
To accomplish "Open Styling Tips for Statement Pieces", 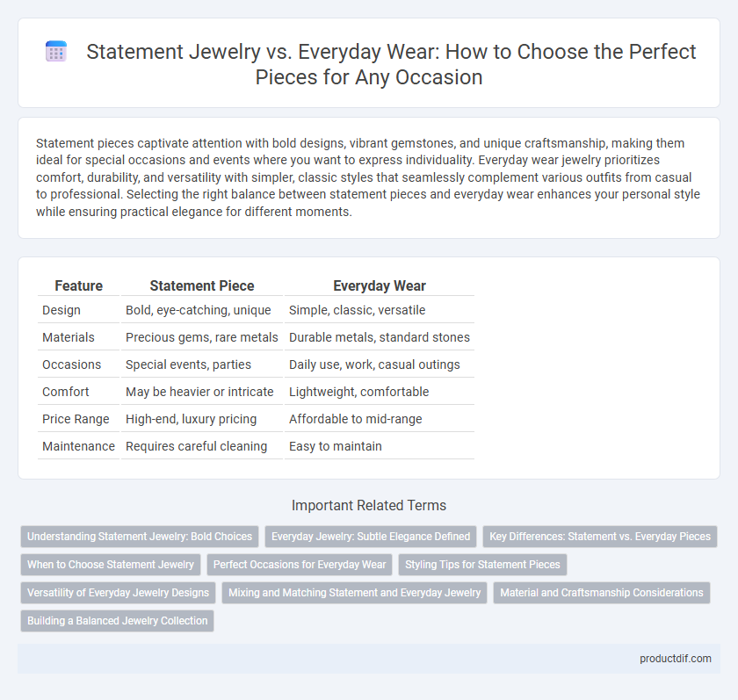I will coord(482,565).
